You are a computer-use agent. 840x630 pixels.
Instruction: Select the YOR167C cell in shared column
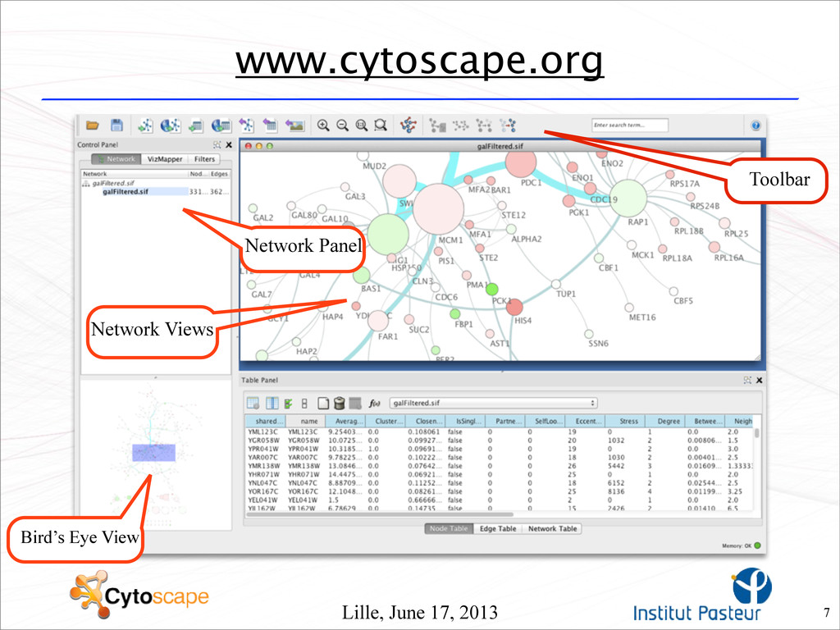[x=263, y=491]
